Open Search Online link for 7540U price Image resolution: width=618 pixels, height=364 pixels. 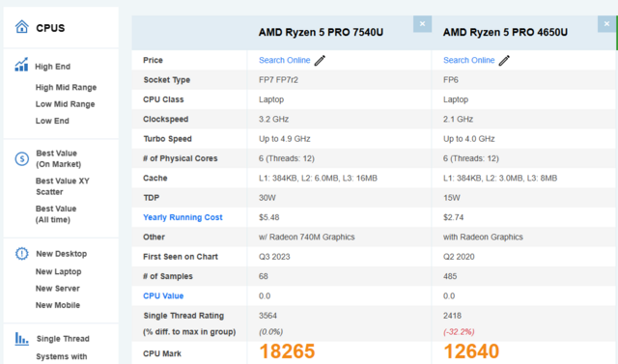[x=284, y=60]
